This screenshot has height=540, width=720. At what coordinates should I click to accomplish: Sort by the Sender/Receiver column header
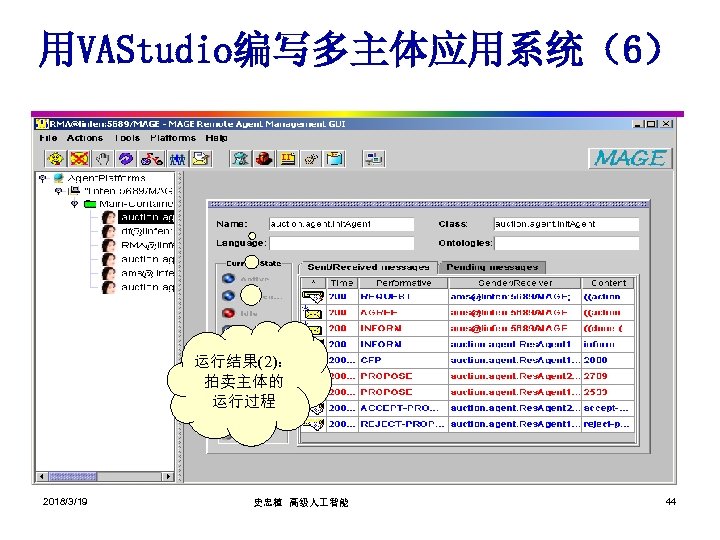[x=515, y=283]
